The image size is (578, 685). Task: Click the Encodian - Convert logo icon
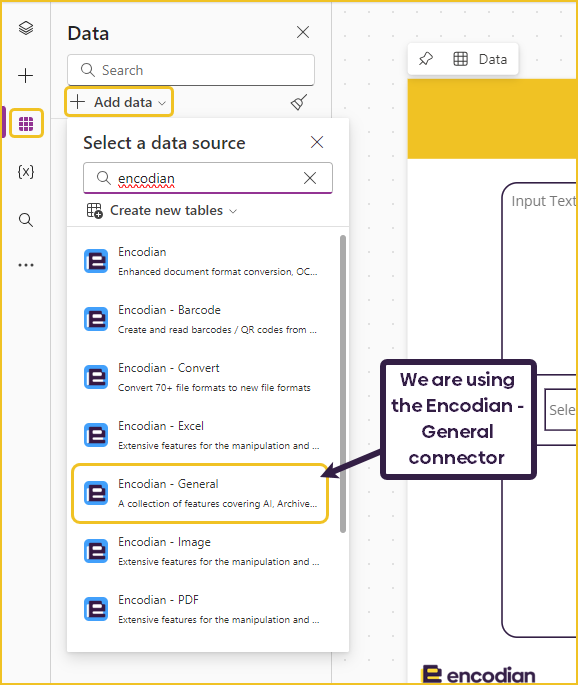(x=96, y=377)
